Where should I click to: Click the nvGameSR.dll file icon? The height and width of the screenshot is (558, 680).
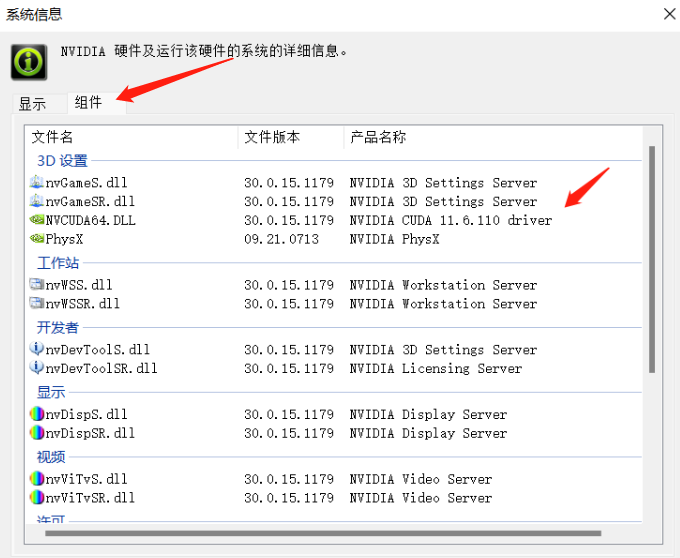(36, 201)
